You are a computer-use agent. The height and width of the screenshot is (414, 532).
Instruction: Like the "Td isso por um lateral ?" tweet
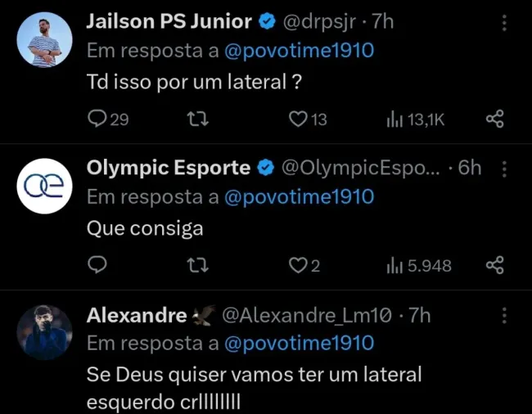pos(298,119)
